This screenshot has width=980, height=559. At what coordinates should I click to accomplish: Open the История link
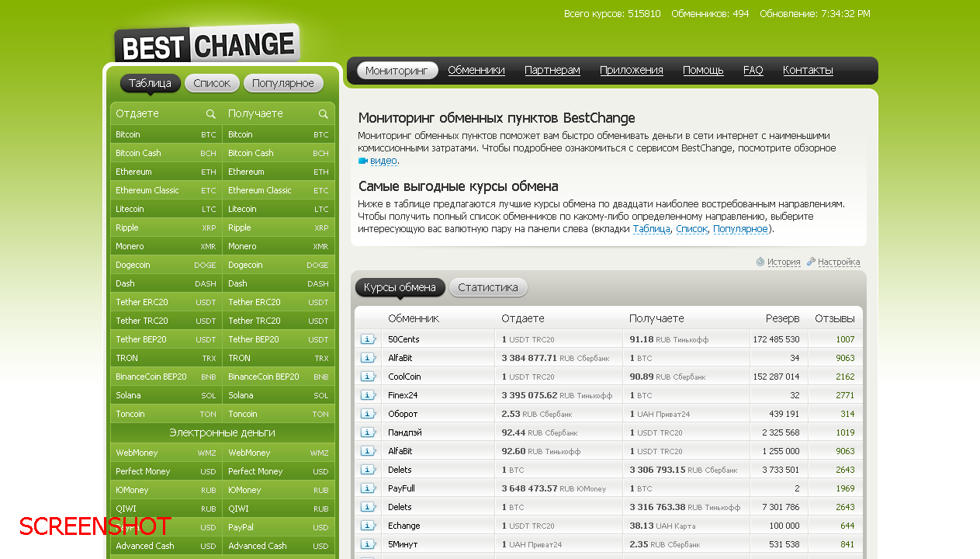[784, 262]
